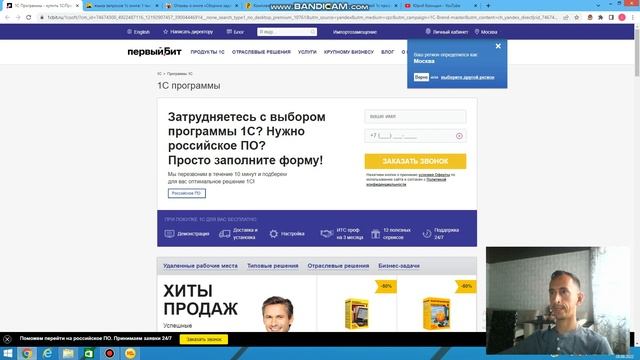Screen dimensions: 640x360
Task: Go back with the browser back arrow
Action: coord(7,18)
